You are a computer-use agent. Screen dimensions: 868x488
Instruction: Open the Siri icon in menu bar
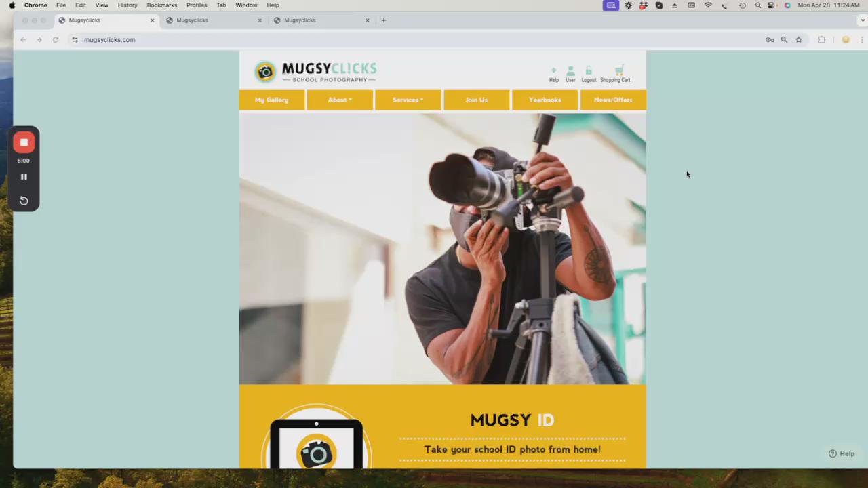(787, 5)
